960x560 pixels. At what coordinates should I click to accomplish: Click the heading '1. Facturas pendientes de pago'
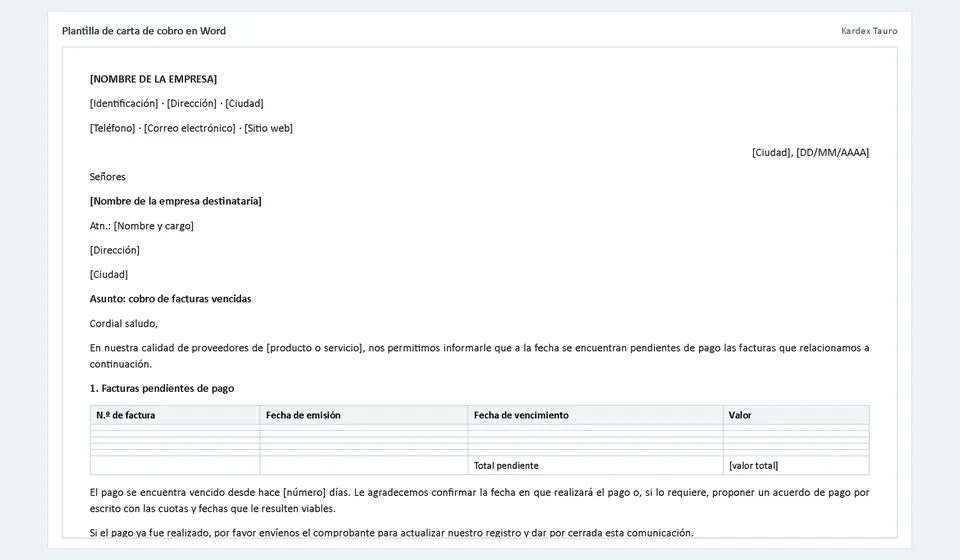[162, 388]
